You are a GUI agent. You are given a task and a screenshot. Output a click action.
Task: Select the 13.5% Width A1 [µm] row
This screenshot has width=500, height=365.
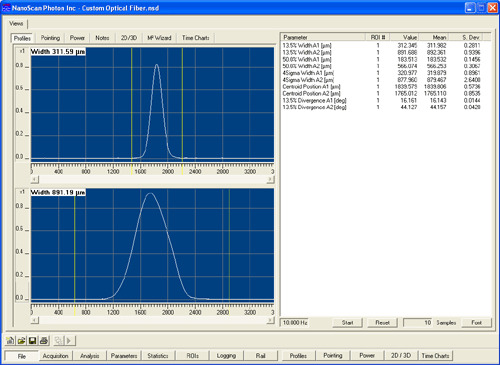pyautogui.click(x=382, y=45)
